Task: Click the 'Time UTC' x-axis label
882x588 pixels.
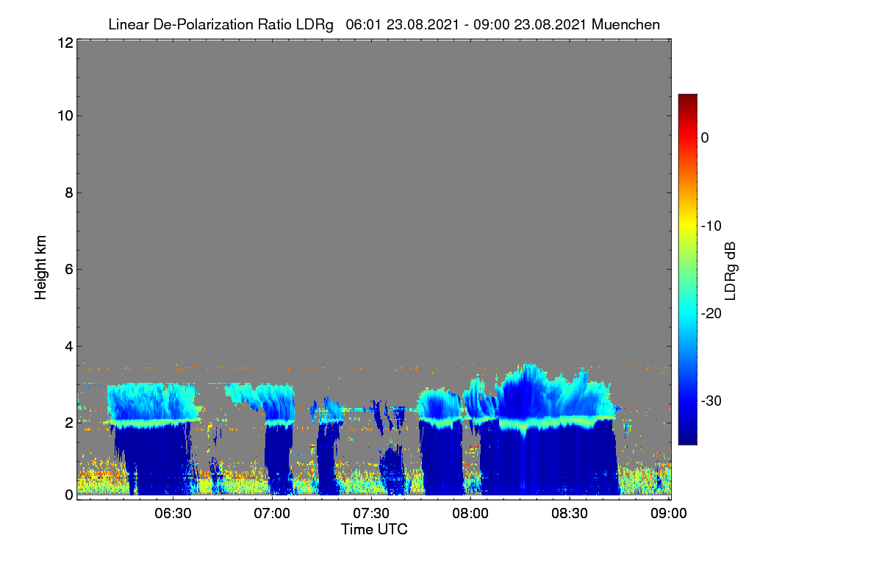Action: [374, 528]
